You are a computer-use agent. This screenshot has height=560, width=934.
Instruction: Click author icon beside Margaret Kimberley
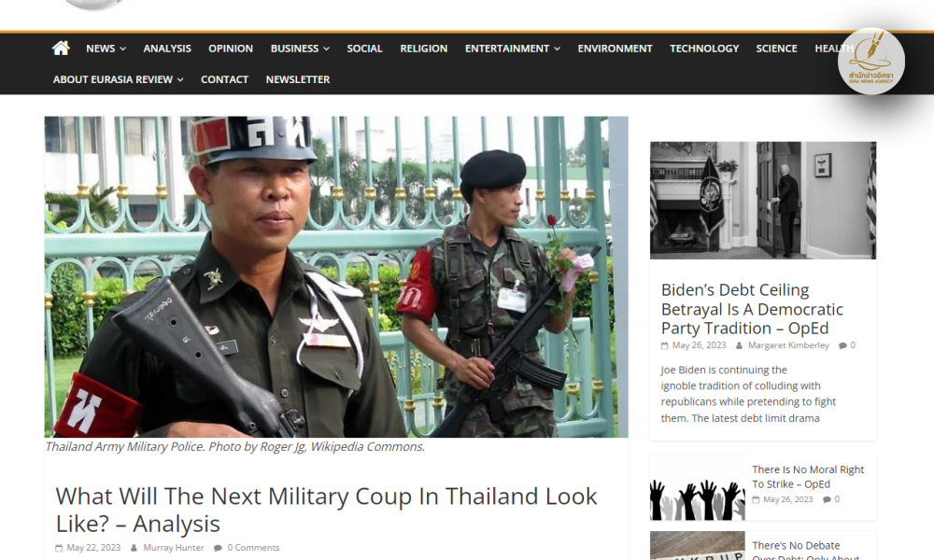739,345
